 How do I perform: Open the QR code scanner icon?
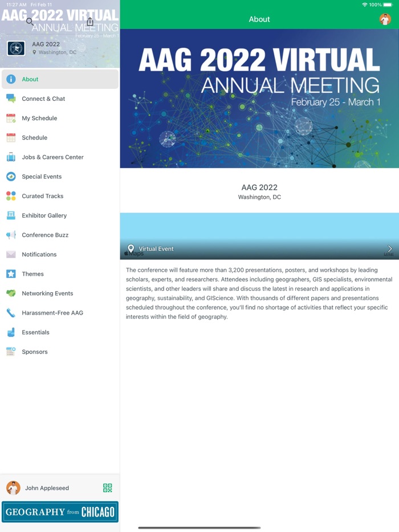pyautogui.click(x=108, y=488)
